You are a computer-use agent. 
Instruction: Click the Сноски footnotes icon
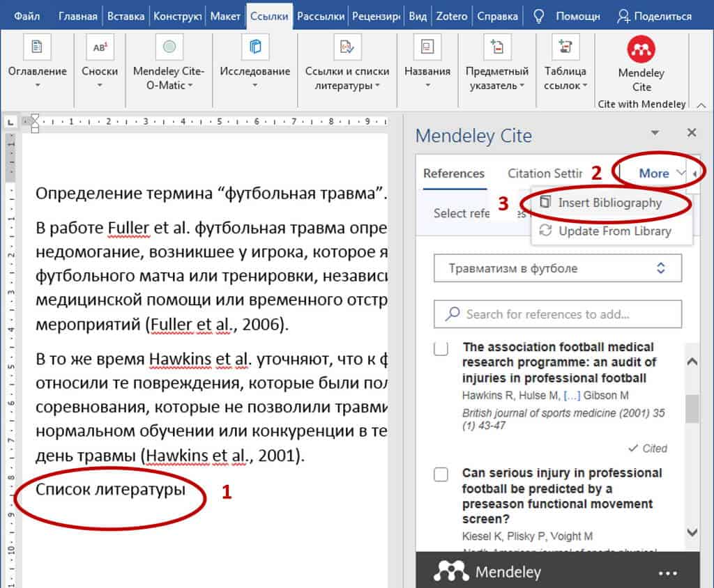[x=100, y=47]
